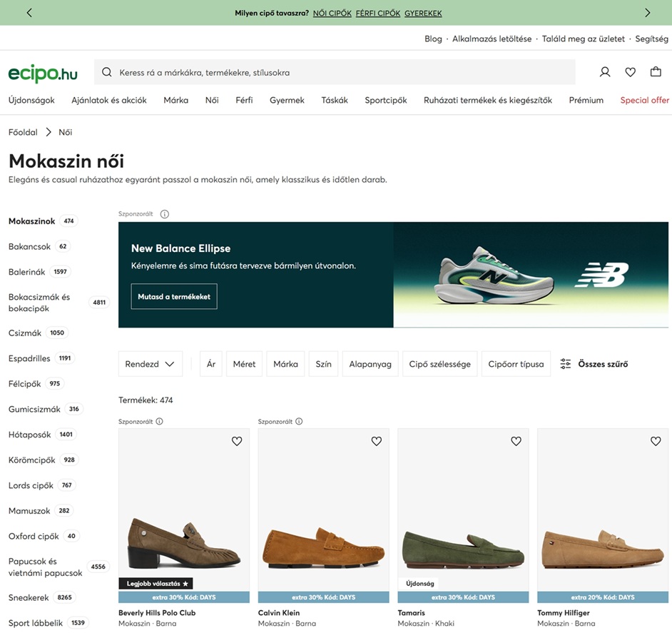Open the Márka brand filter
The width and height of the screenshot is (672, 633).
285,364
